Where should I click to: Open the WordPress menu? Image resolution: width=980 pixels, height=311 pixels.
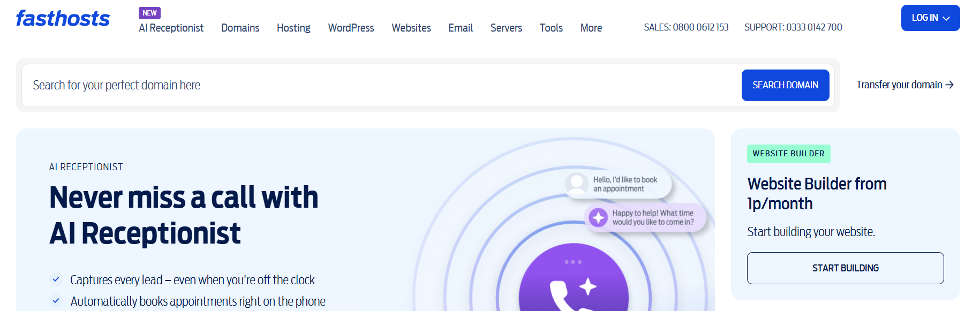[x=351, y=28]
